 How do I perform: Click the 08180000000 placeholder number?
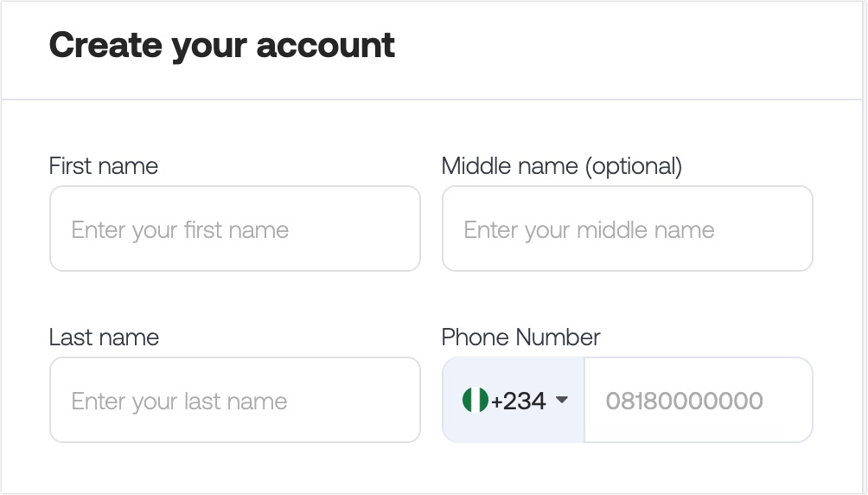click(x=684, y=401)
